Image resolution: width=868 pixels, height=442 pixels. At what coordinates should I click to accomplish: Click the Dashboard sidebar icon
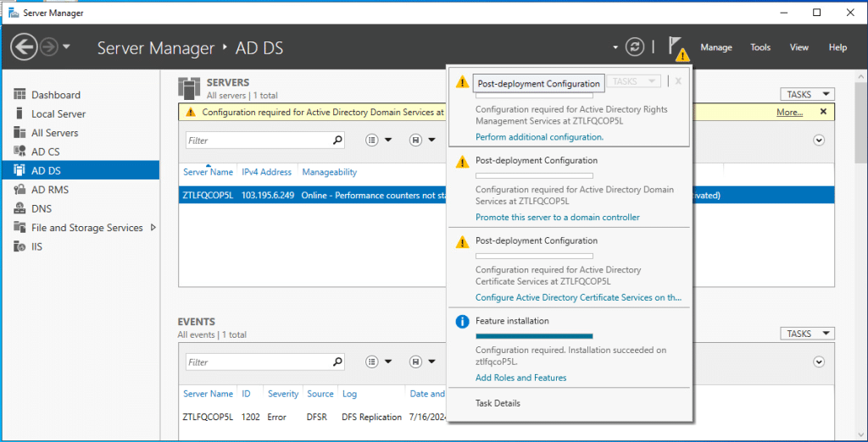coord(20,95)
